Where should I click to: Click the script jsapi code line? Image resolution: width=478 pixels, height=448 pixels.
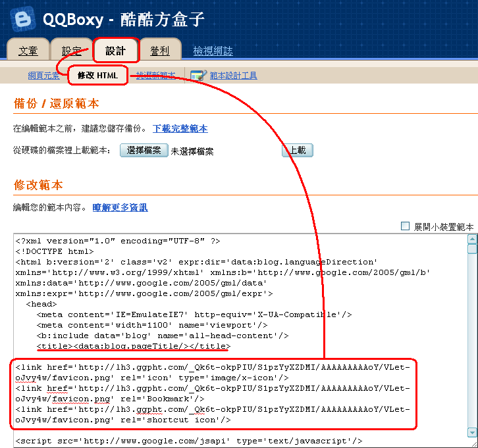point(189,441)
